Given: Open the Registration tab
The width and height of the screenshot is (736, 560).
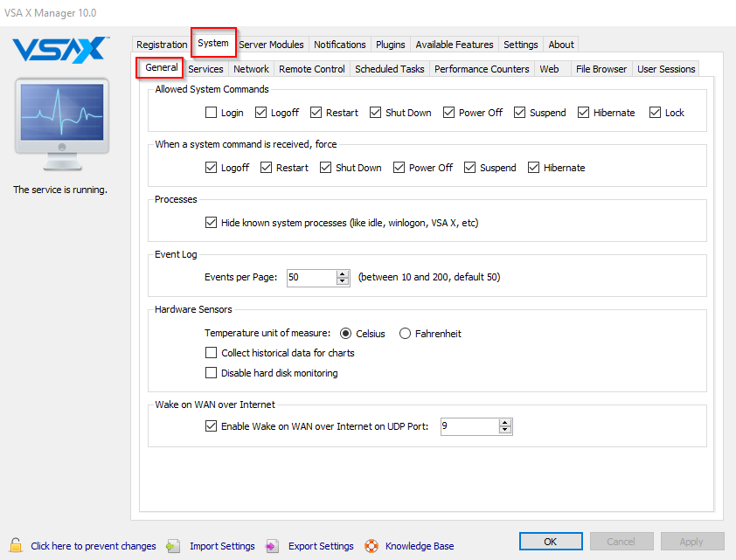Looking at the screenshot, I should [162, 45].
